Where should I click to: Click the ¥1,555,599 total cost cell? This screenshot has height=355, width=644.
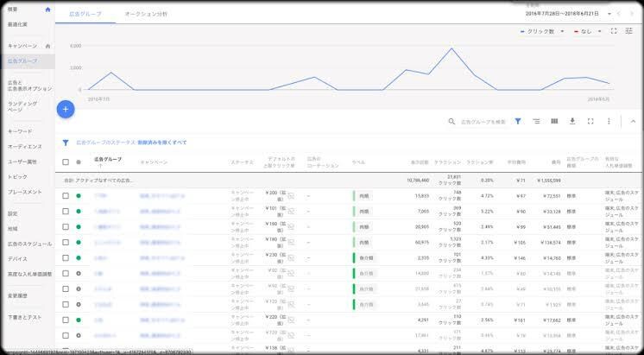coord(548,181)
